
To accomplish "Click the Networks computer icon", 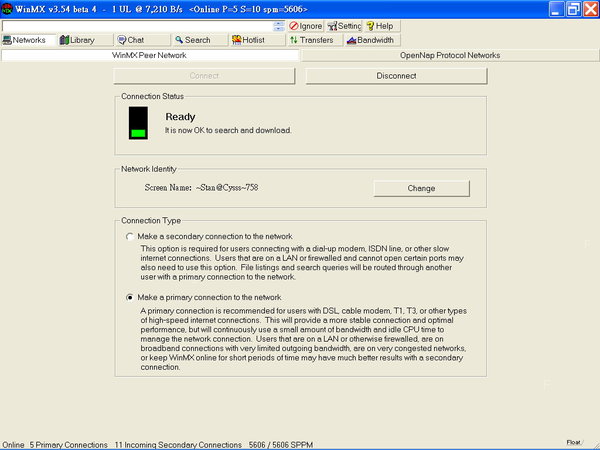I will (7, 40).
